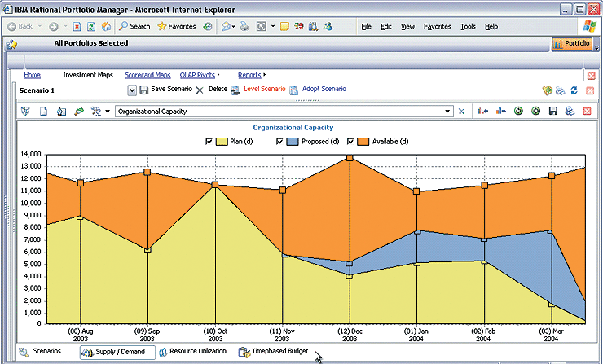The image size is (603, 364).
Task: Click the Available data marker at Dec 2003
Action: tap(350, 158)
